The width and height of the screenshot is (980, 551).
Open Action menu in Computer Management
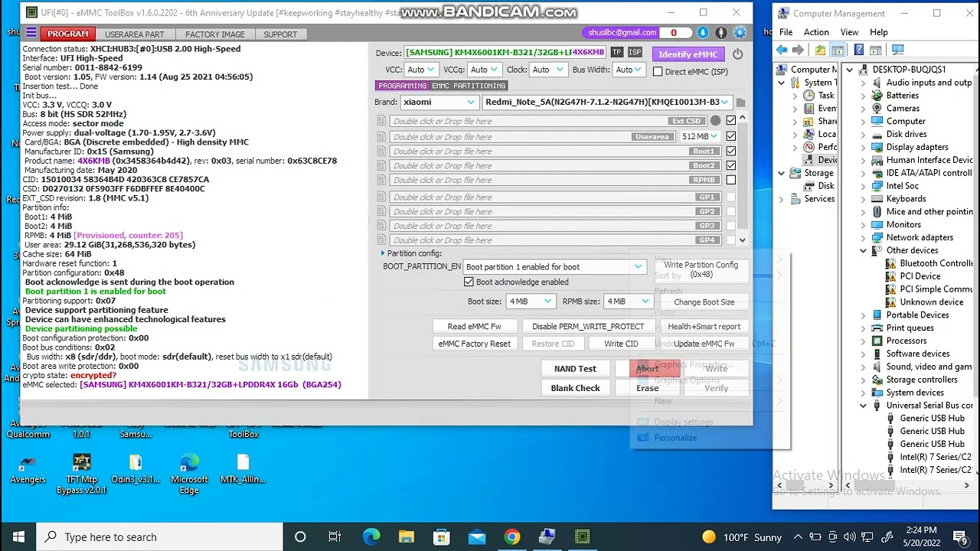click(816, 32)
